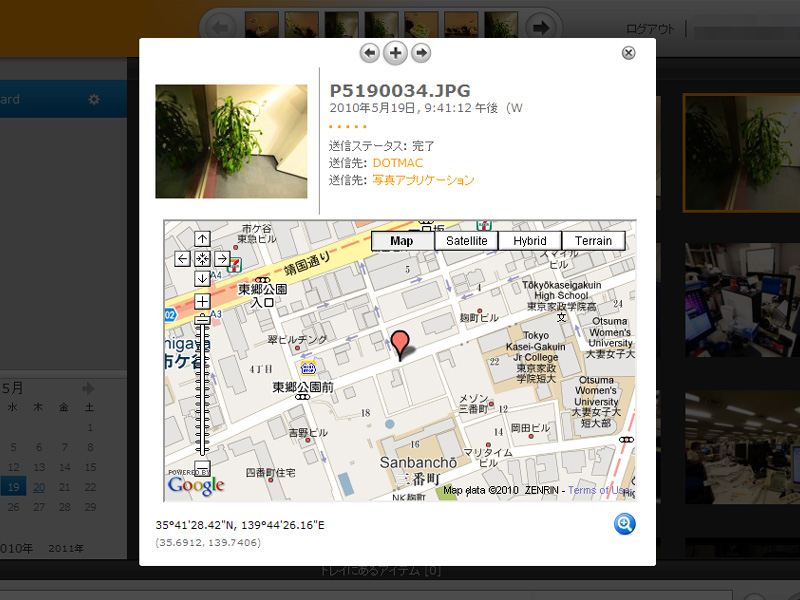800x600 pixels.
Task: Select calendar date 20 in May
Action: pyautogui.click(x=39, y=486)
